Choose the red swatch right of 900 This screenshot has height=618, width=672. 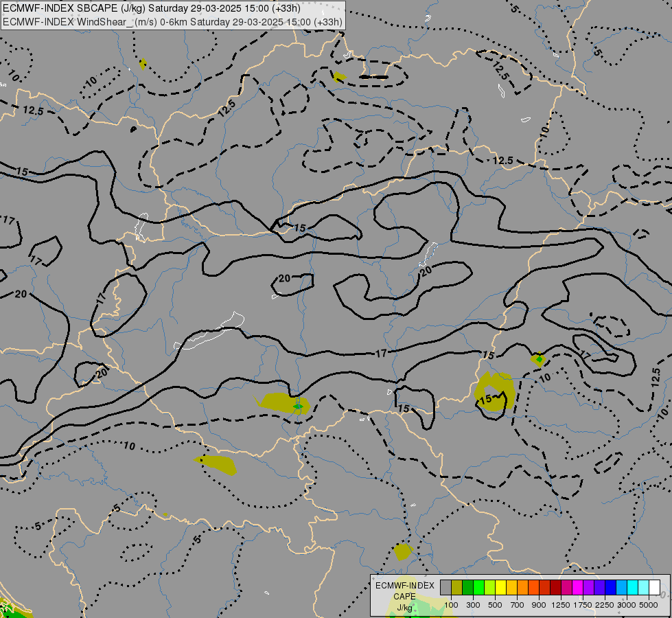pyautogui.click(x=545, y=588)
